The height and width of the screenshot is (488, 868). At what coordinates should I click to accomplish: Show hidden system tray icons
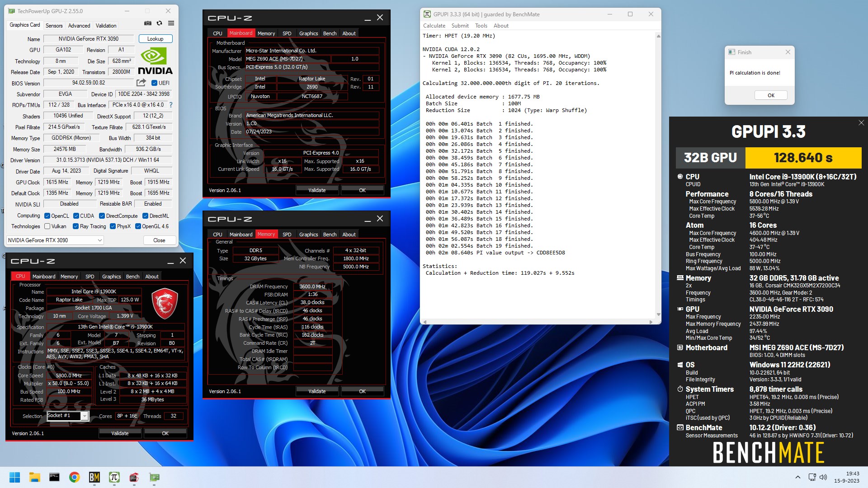click(x=798, y=477)
